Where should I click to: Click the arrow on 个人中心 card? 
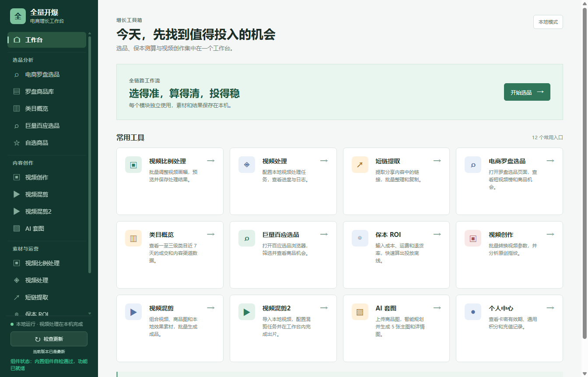pyautogui.click(x=550, y=308)
